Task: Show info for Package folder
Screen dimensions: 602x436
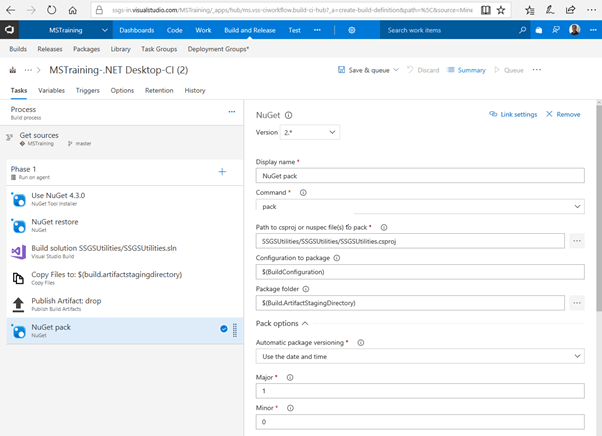Action: pyautogui.click(x=306, y=289)
